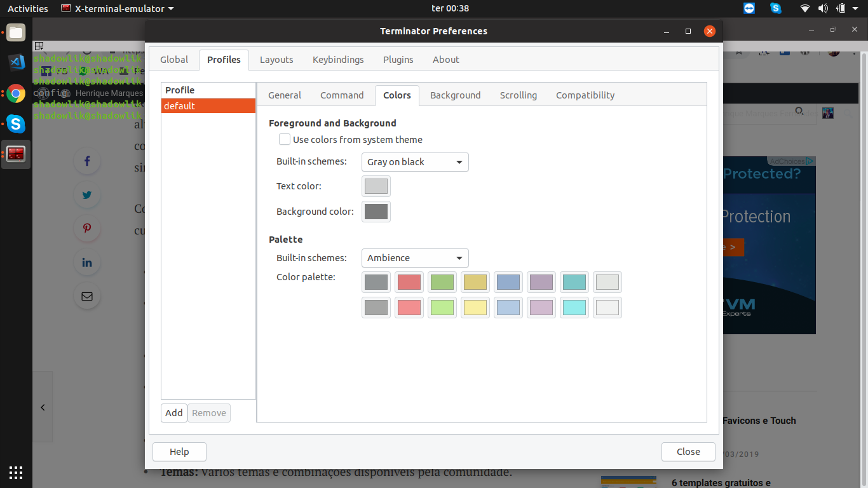Pick the Background color swatch

[376, 212]
